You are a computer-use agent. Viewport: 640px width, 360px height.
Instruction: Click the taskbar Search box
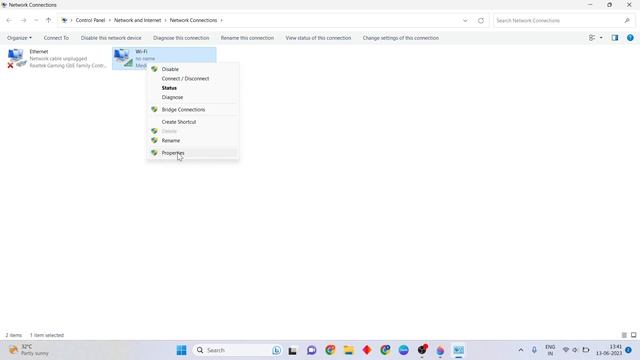(238, 350)
